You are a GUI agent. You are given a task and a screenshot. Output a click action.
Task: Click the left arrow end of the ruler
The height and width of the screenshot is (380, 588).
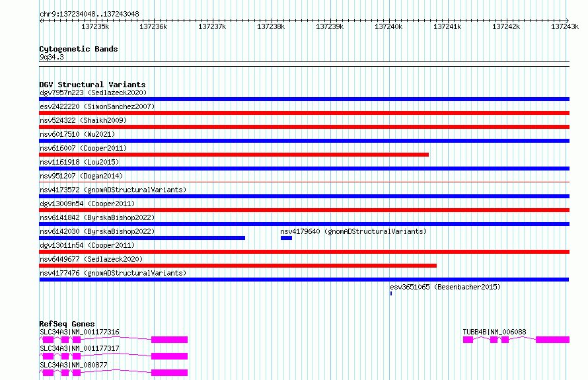(41, 20)
